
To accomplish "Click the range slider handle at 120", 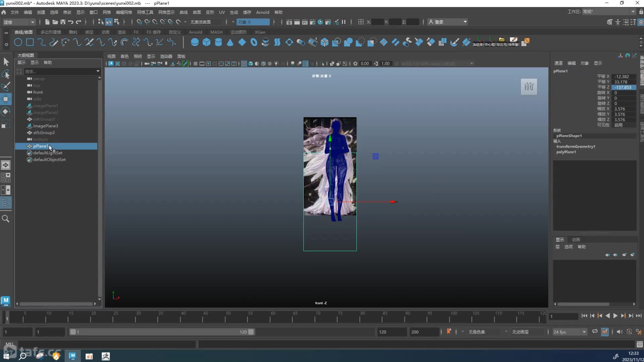I will pos(251,332).
